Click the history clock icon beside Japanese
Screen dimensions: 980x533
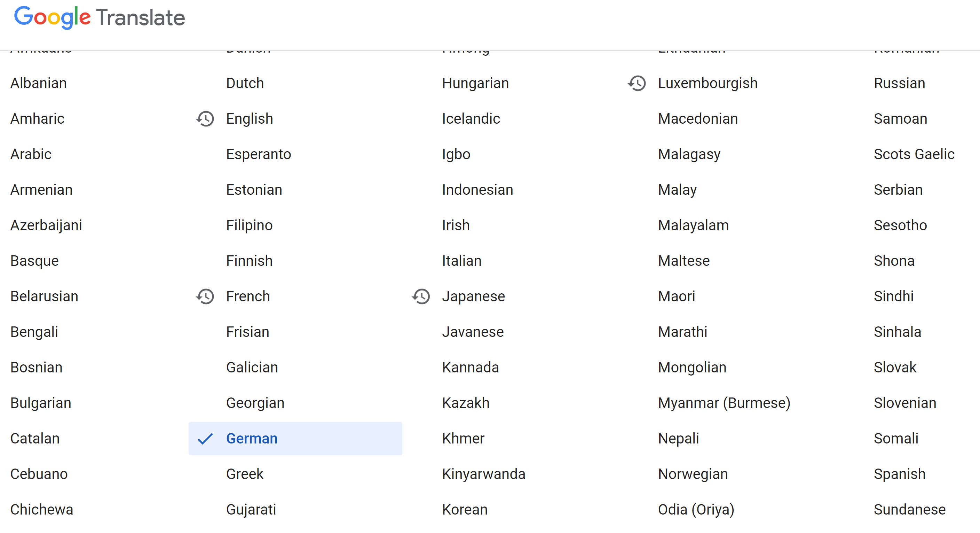click(x=421, y=296)
